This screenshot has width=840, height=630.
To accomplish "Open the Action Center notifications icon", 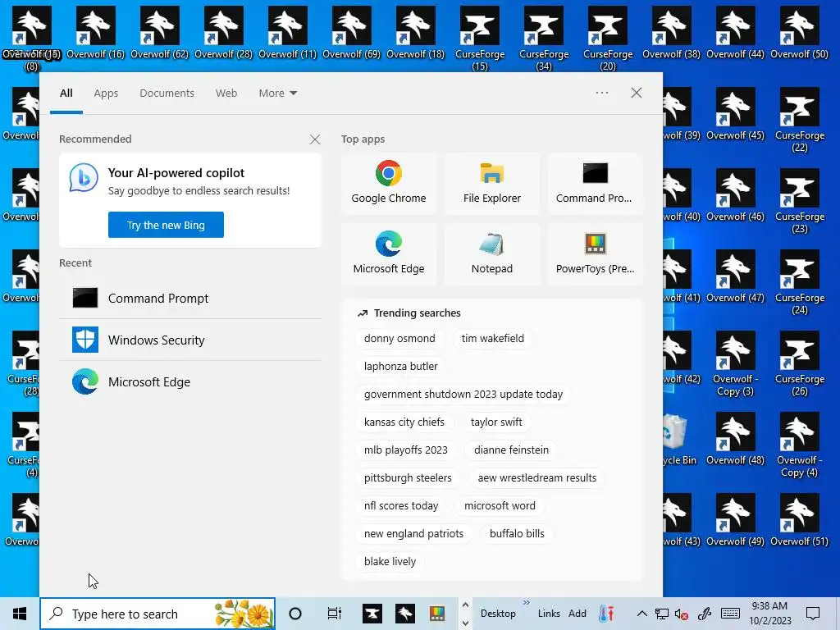I will (x=813, y=614).
